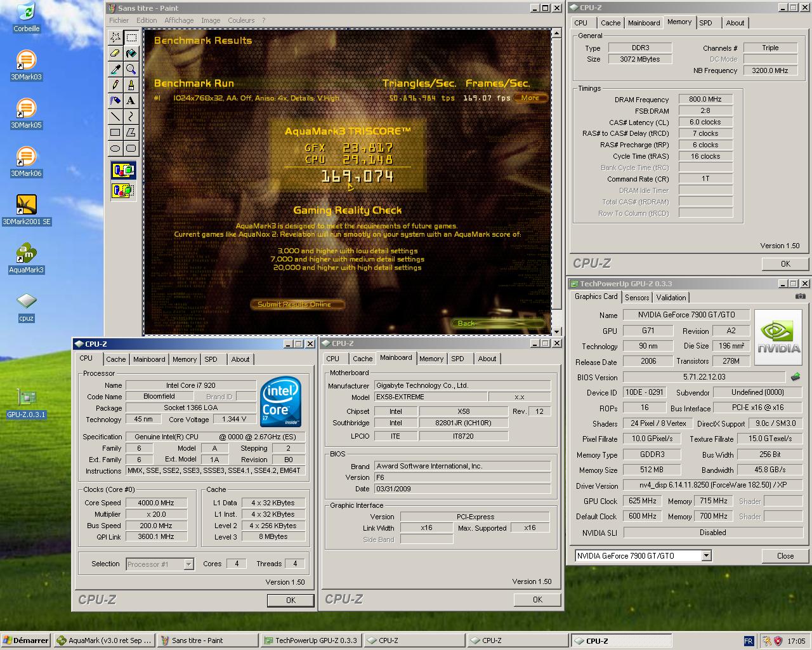Viewport: 812px width, 650px height.
Task: Click OK in CPU-Z motherboard window
Action: click(x=537, y=599)
